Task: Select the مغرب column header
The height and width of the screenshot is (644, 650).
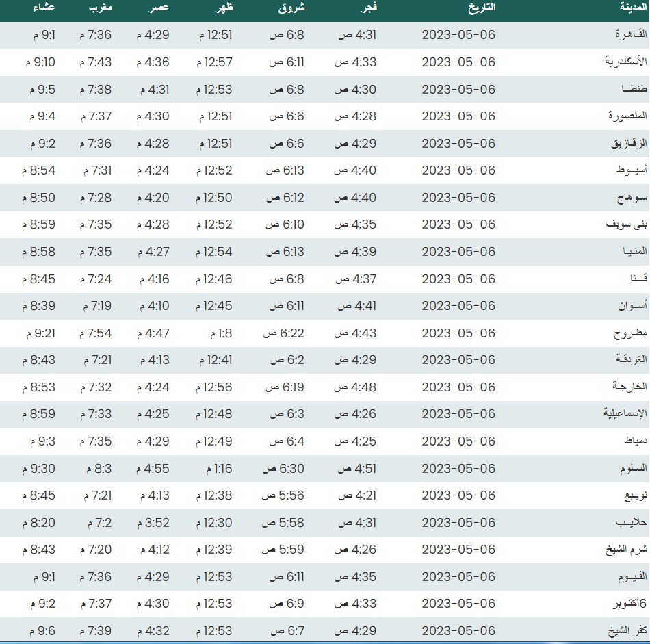Action: 101,8
